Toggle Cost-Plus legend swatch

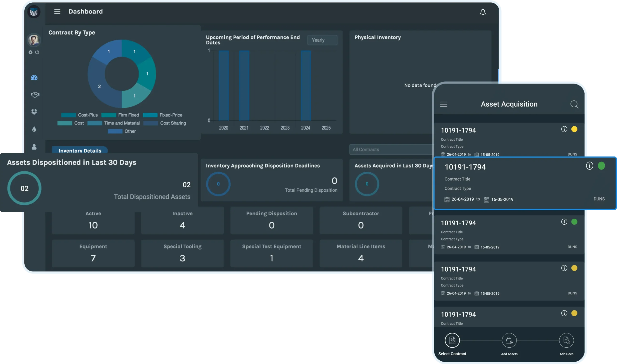pos(68,115)
